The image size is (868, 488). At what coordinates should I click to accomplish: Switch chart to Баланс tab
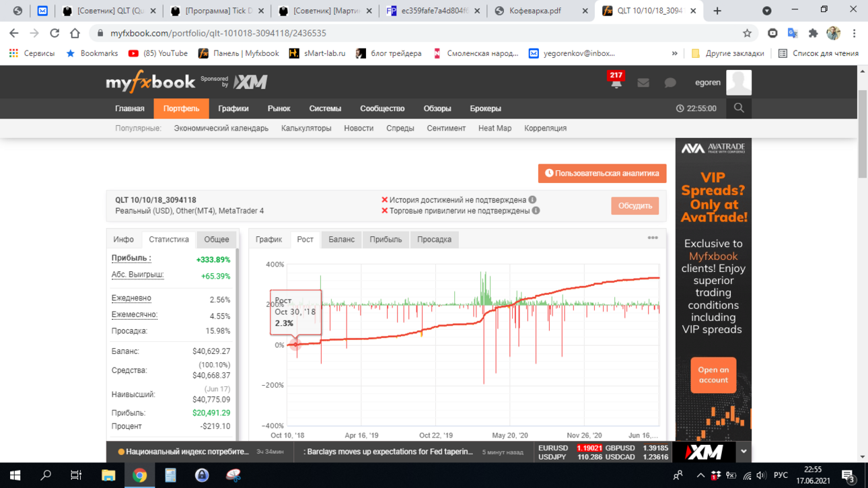tap(341, 240)
